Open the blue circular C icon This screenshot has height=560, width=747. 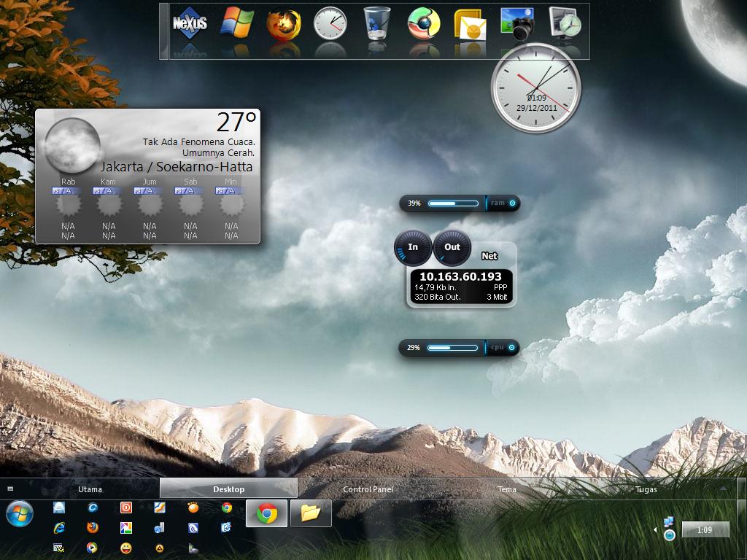coord(93,507)
